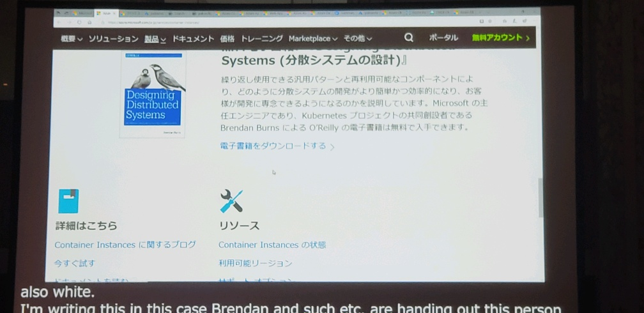Open the 価格 menu item
Viewport: 644px width, 313px height.
[227, 39]
